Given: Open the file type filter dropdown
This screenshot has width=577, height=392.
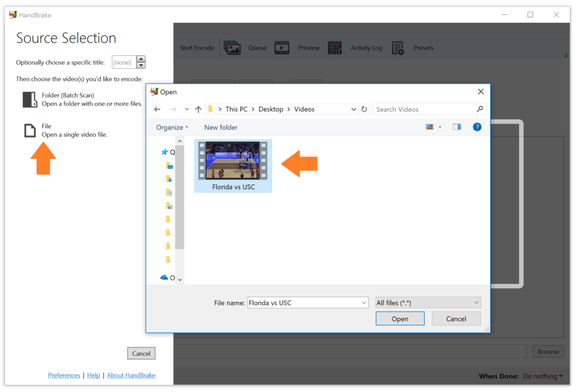Looking at the screenshot, I should [427, 303].
